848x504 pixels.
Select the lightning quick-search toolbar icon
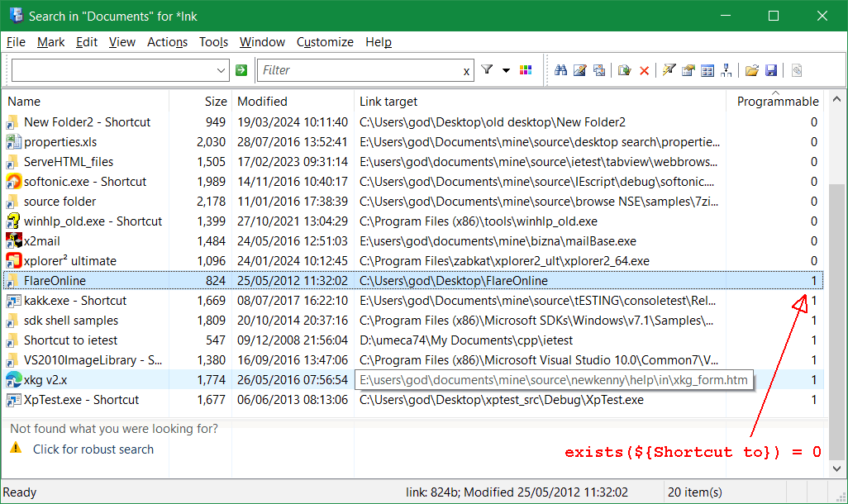point(668,70)
